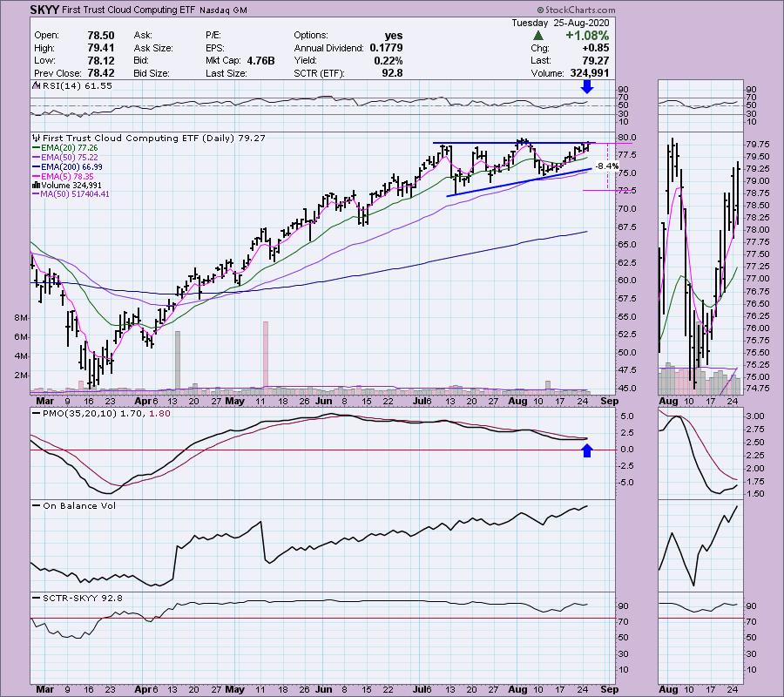Click the 3.00 label on zoomed PMO axis
Viewport: 784px width, 697px height.
click(755, 416)
